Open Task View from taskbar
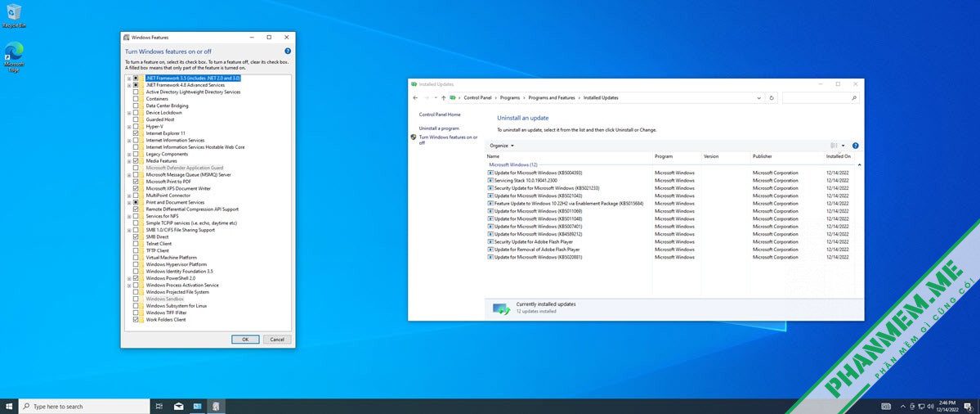The image size is (980, 414). coord(159,407)
